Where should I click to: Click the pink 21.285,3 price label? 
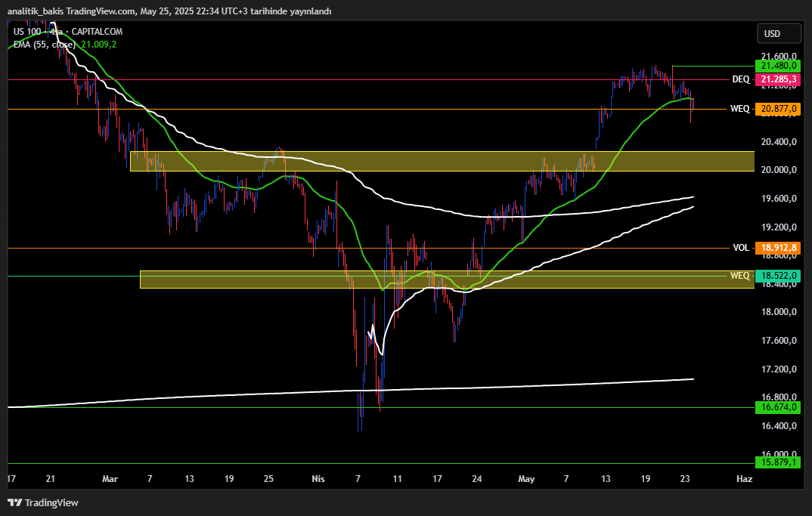tap(778, 79)
